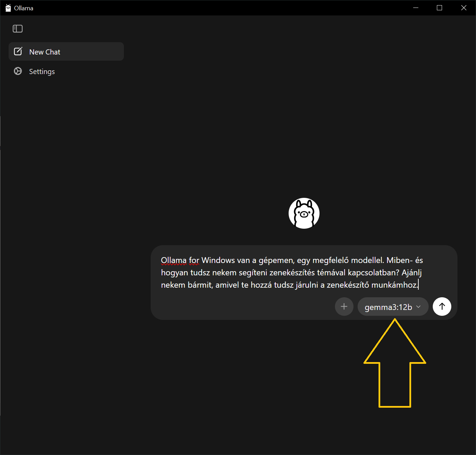Click the red-underlined word "for" in the message
The width and height of the screenshot is (476, 455).
(194, 260)
